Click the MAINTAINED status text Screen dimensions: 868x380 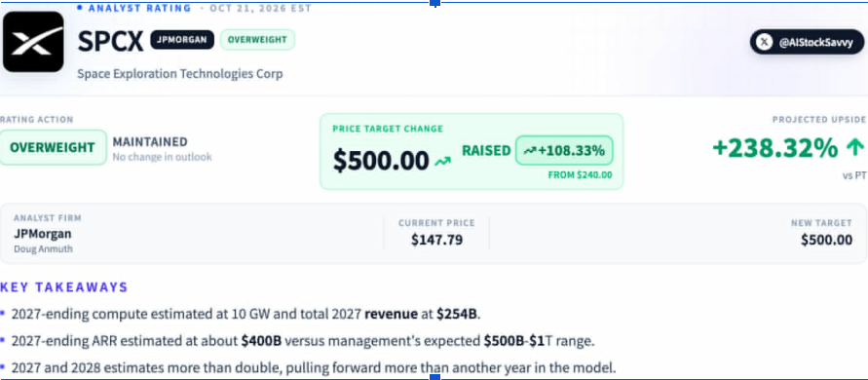(150, 142)
